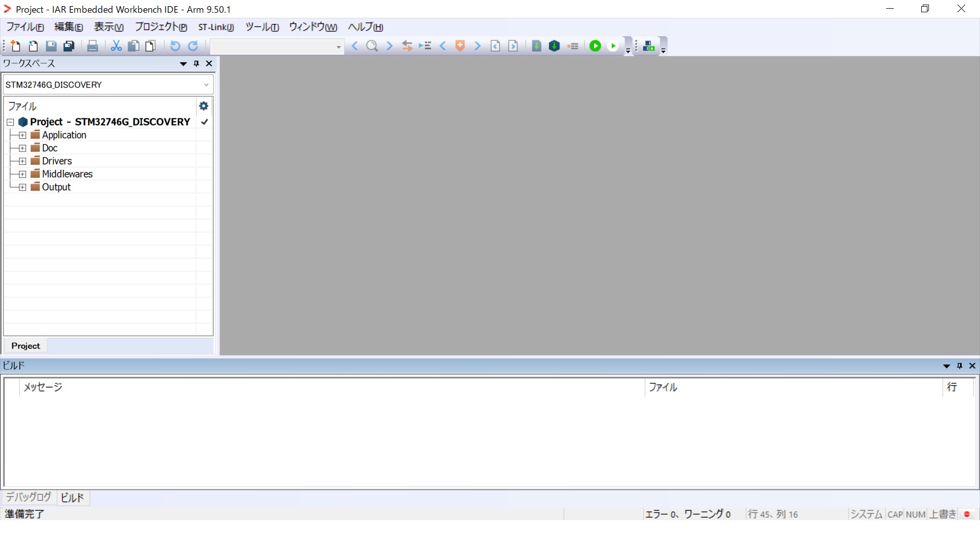The image size is (980, 538).
Task: Switch to the デバッグログ tab
Action: pos(29,497)
